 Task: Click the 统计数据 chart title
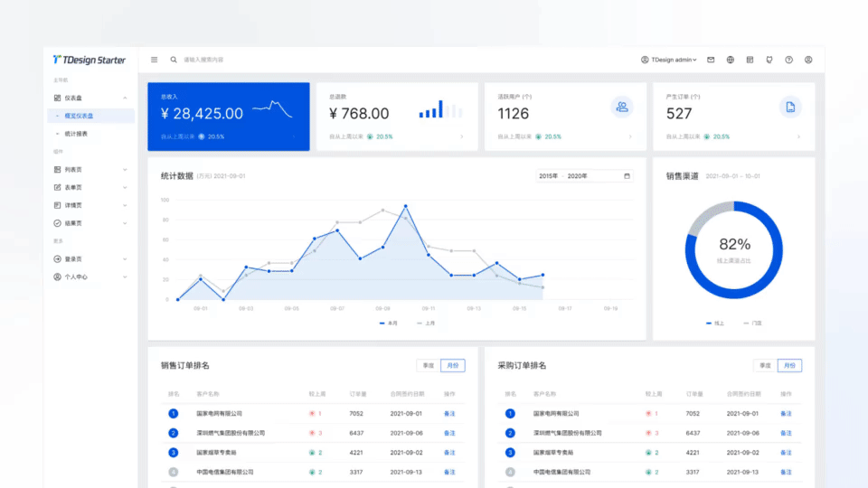(x=177, y=176)
